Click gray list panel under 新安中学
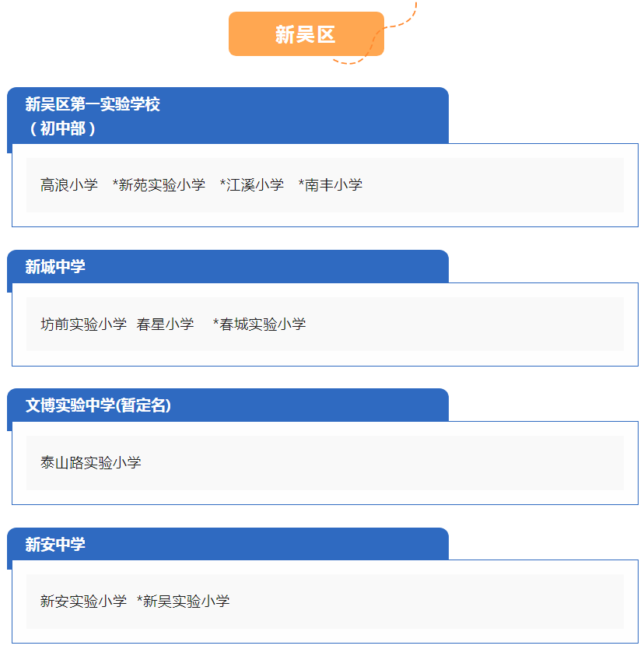The width and height of the screenshot is (644, 649). [x=325, y=602]
